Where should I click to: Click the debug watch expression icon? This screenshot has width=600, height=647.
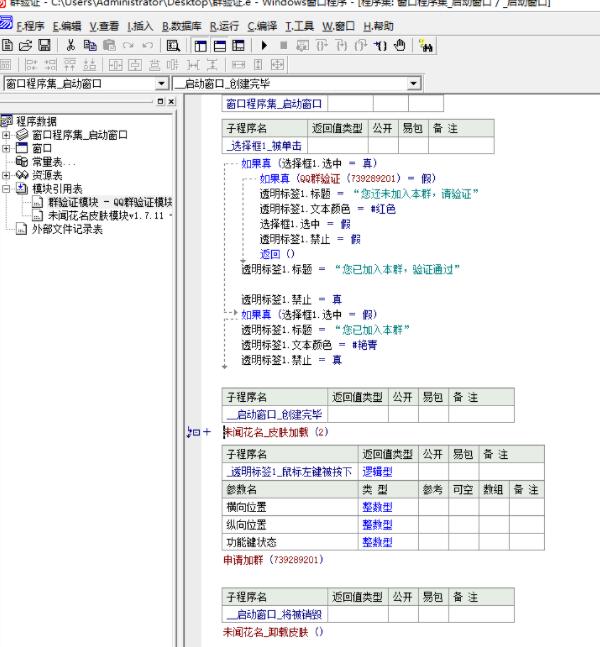pyautogui.click(x=302, y=45)
